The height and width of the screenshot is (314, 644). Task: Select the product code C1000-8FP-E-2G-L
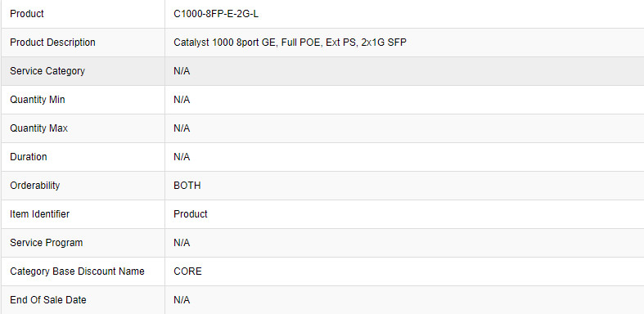(216, 14)
